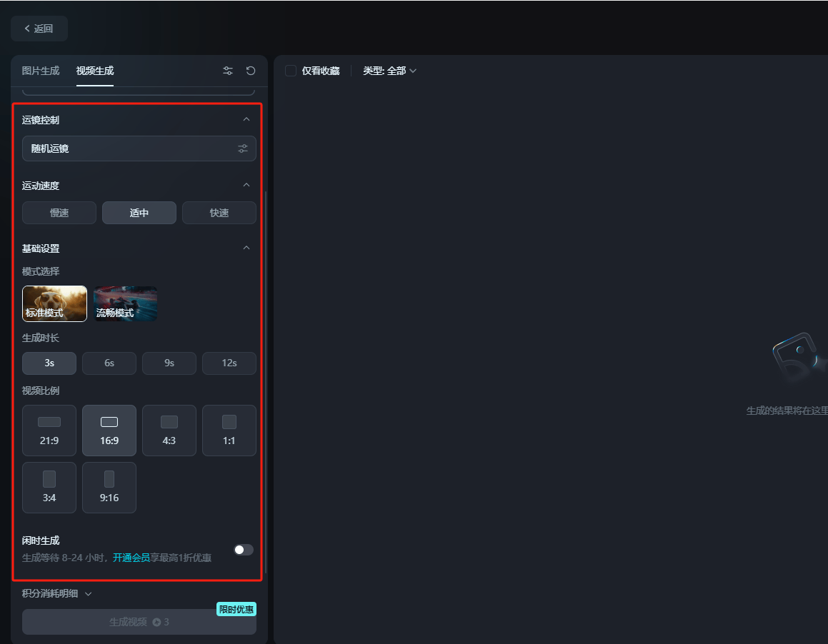Switch to the 图片生成 tab
This screenshot has height=644, width=828.
tap(40, 71)
